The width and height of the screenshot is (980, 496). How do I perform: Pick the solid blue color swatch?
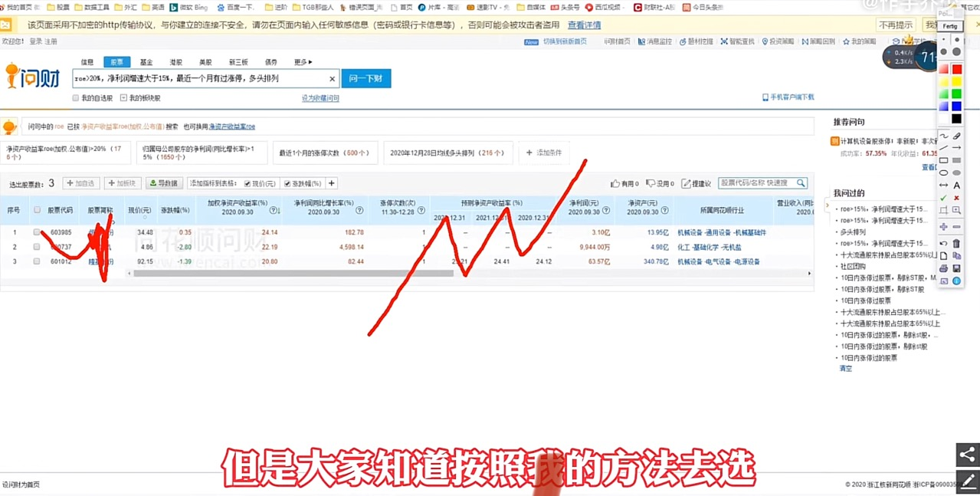click(x=956, y=106)
